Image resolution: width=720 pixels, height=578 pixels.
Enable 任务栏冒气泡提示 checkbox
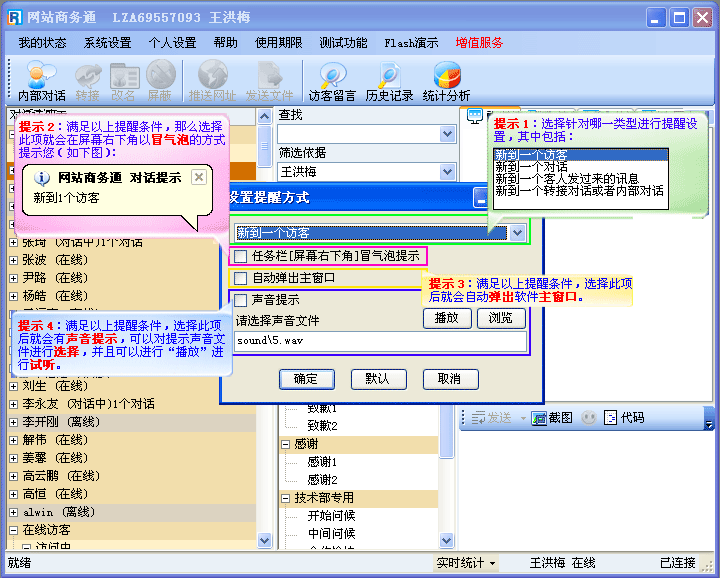pyautogui.click(x=240, y=256)
